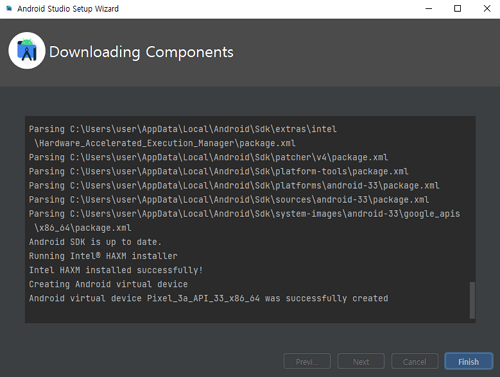Click 'Android Studio Setup Wizard' window title
Viewport: 500px width, 377px height.
coord(68,9)
